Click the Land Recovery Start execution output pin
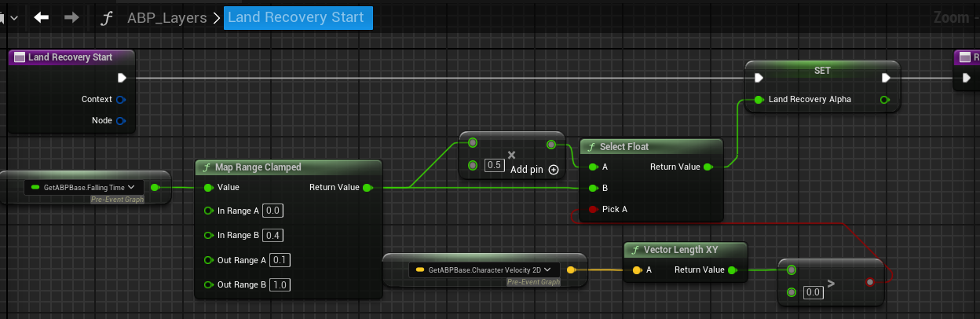The image size is (980, 319). click(122, 78)
